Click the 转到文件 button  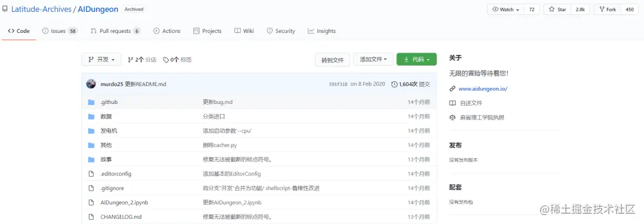point(332,60)
